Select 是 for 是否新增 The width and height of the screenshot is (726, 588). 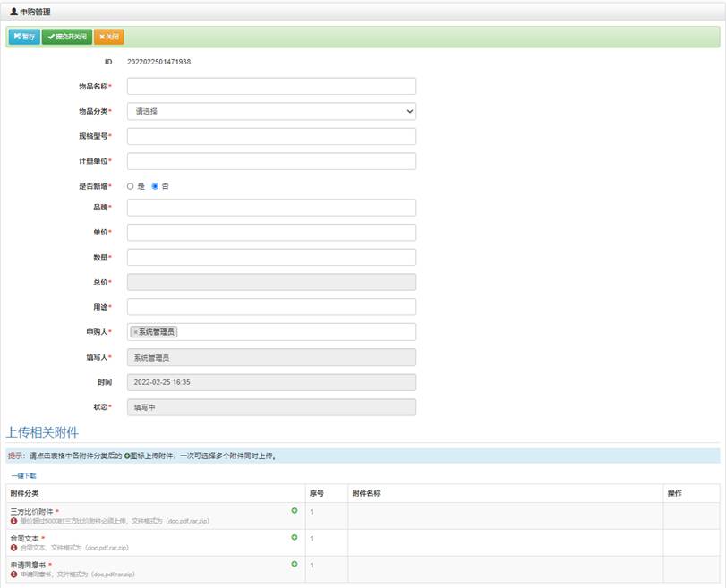click(x=130, y=186)
